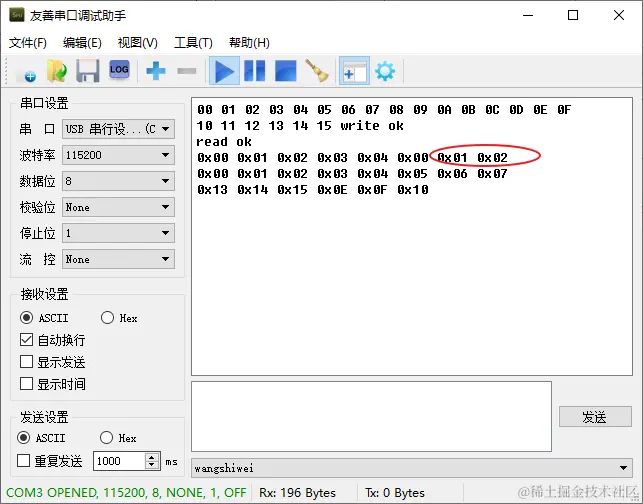Open the 文件(F) menu
This screenshot has height=504, width=643.
pyautogui.click(x=28, y=43)
